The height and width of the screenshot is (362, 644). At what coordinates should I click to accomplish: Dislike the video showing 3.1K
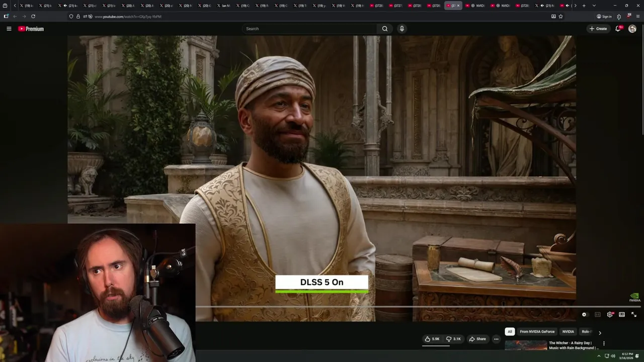(x=453, y=339)
